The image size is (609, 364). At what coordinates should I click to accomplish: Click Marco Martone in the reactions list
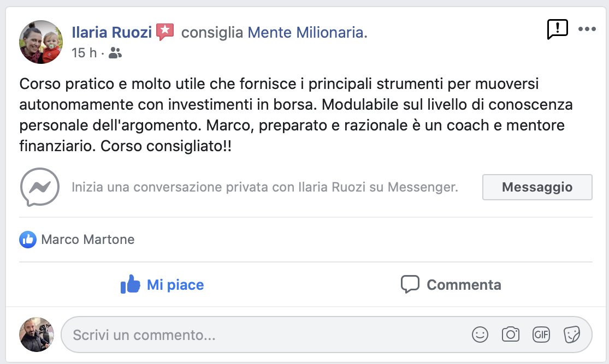pyautogui.click(x=88, y=239)
